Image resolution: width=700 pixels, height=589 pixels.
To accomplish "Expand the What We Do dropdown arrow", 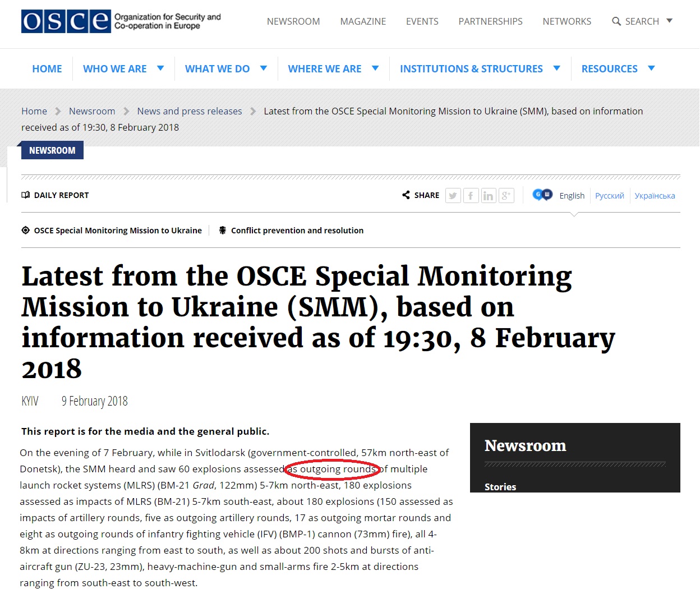I will (263, 68).
